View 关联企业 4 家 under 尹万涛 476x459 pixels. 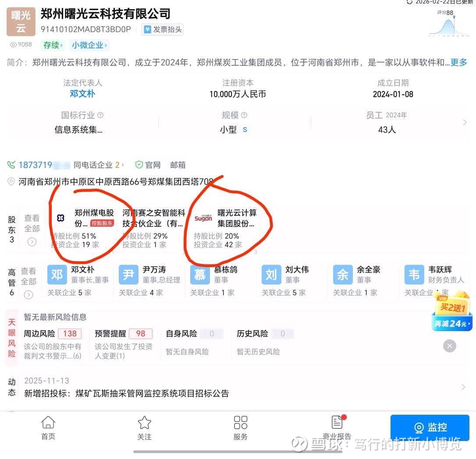pyautogui.click(x=141, y=293)
